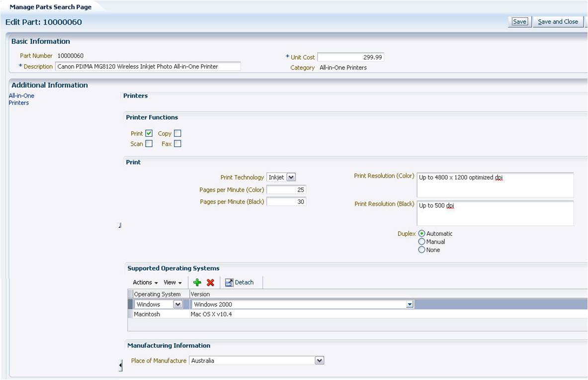Click the Unit Cost field
Screen dimensions: 588x380
[350, 57]
